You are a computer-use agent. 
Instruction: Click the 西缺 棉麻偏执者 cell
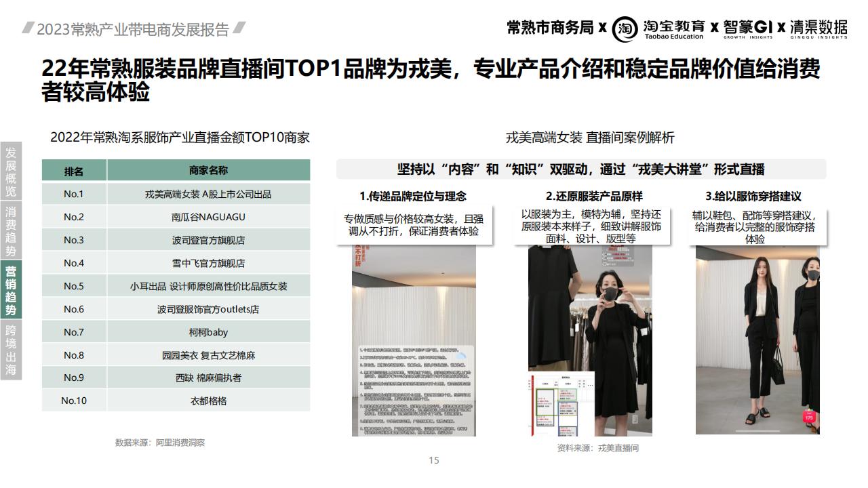tap(208, 378)
